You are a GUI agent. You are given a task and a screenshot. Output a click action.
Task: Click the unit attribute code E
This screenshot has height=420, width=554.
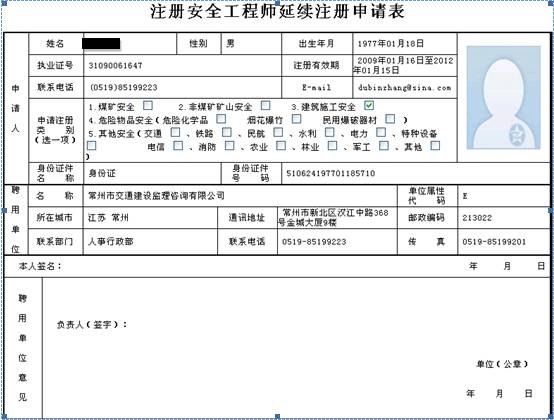click(465, 196)
